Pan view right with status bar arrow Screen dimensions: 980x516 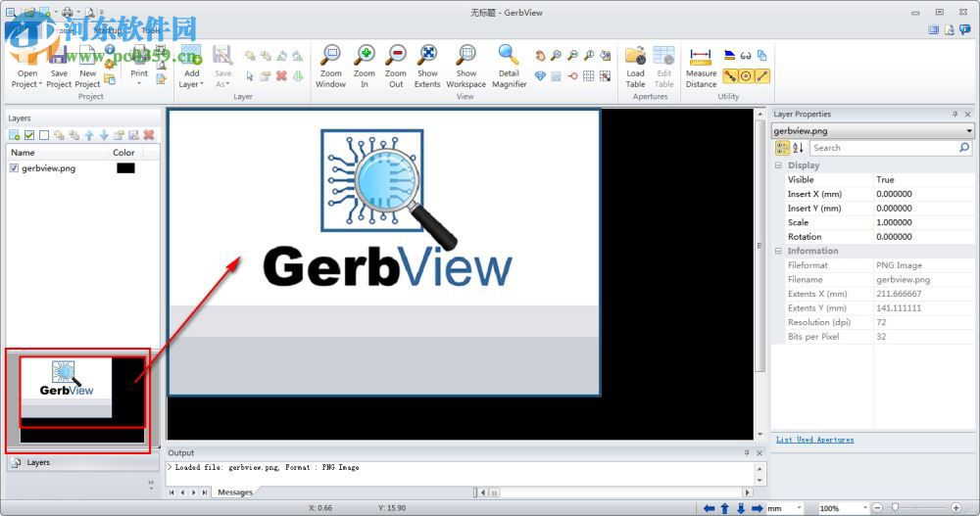point(757,508)
